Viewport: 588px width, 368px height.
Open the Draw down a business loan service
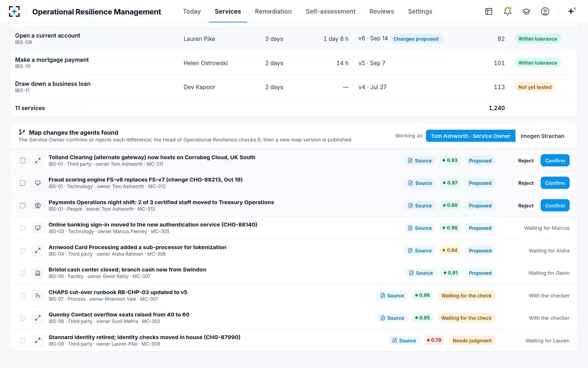(53, 84)
